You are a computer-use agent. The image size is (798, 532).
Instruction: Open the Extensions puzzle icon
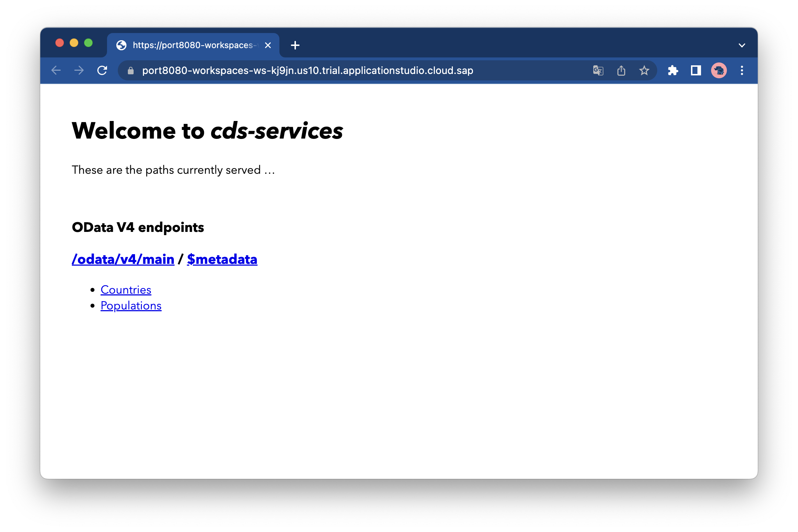click(673, 70)
